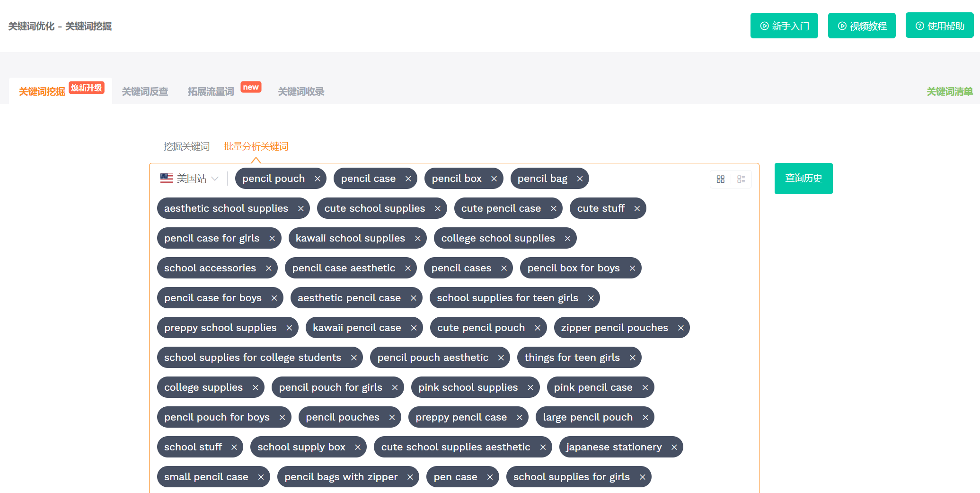The height and width of the screenshot is (493, 980).
Task: Remove the 'cute stuff' tag
Action: coord(637,209)
